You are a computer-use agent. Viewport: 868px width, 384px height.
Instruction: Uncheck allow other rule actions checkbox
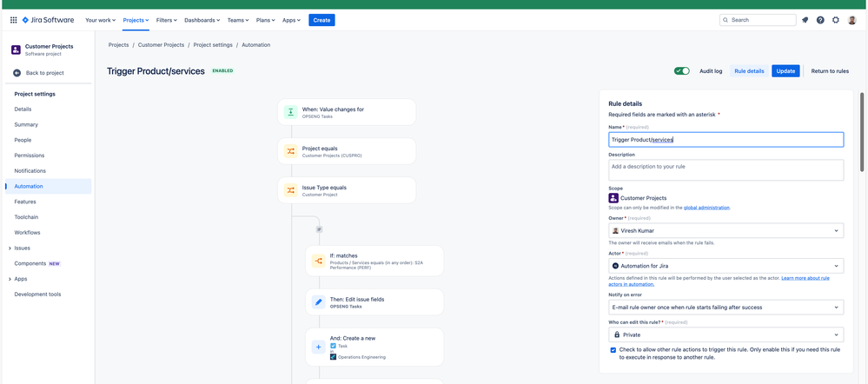click(x=613, y=350)
